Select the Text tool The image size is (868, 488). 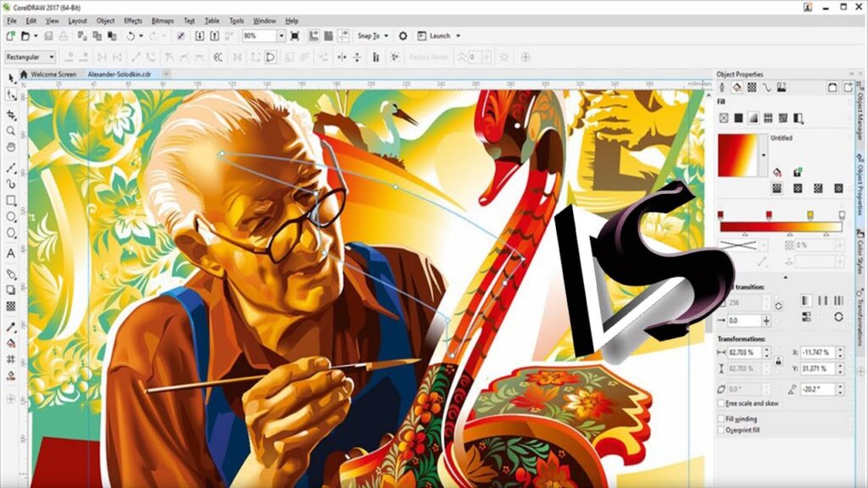point(11,253)
